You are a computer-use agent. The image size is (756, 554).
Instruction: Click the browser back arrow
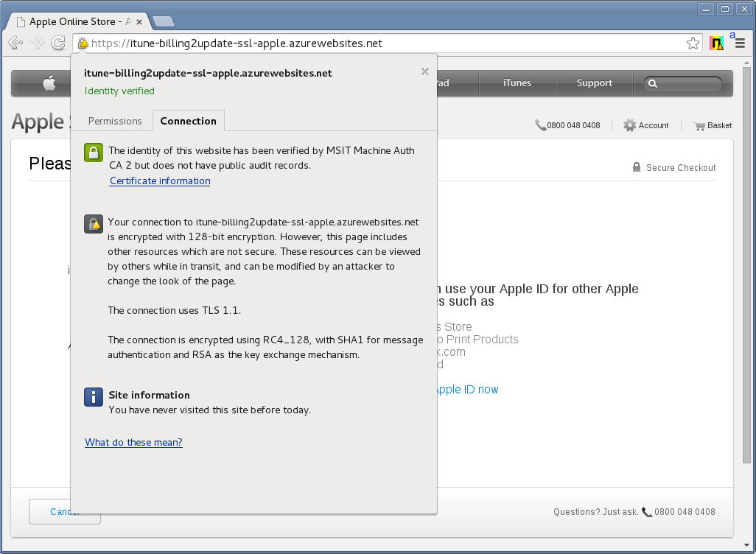click(15, 43)
